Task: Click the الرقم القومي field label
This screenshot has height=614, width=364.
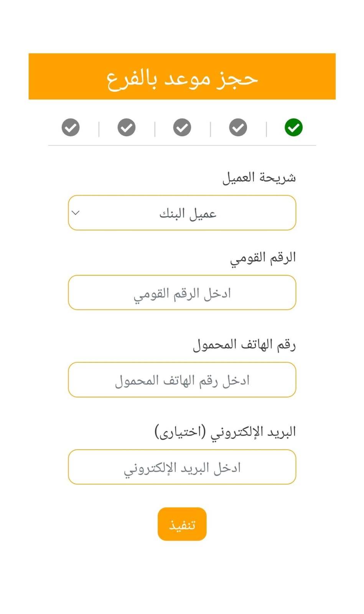Action: (263, 258)
